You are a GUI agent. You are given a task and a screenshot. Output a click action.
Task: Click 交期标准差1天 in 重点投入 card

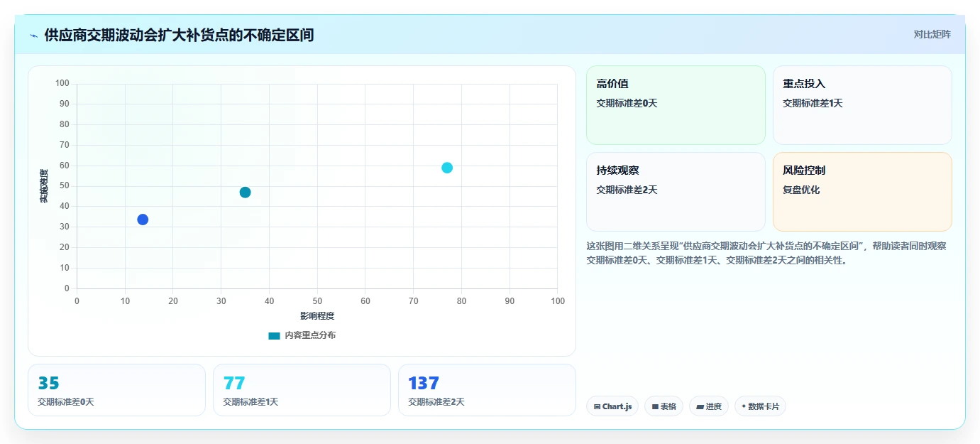tap(813, 103)
